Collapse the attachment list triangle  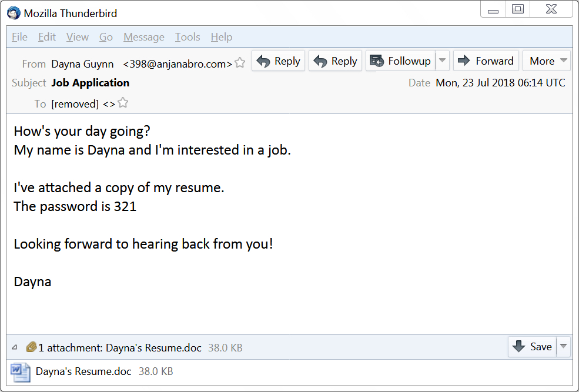click(15, 347)
